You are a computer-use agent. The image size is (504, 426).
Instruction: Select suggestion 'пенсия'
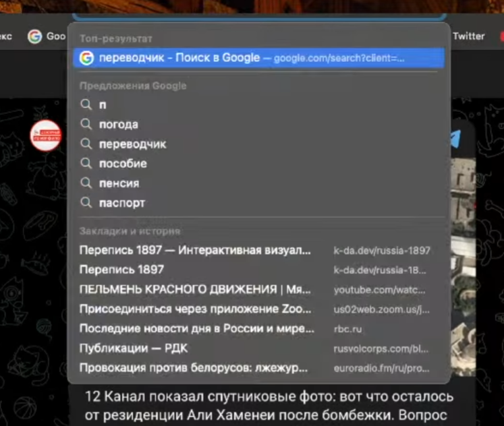[x=259, y=183]
